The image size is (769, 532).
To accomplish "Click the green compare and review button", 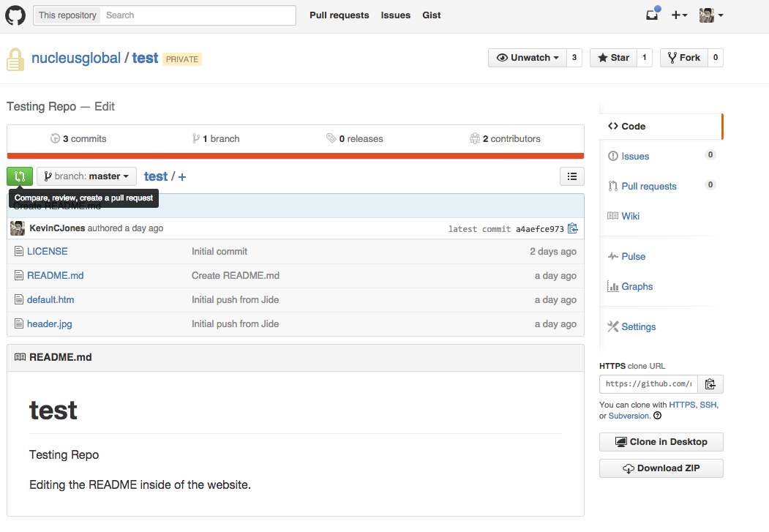I will (x=20, y=176).
